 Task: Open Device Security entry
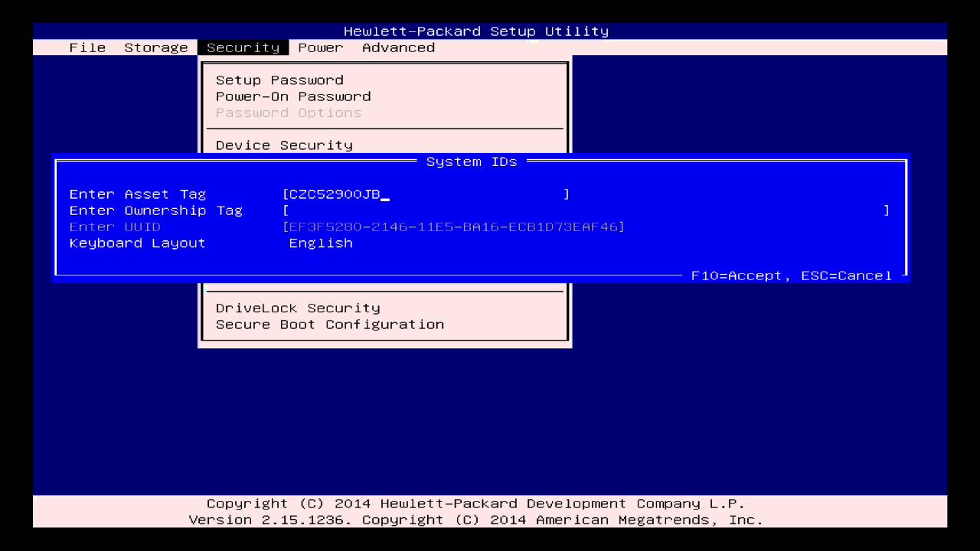point(284,145)
